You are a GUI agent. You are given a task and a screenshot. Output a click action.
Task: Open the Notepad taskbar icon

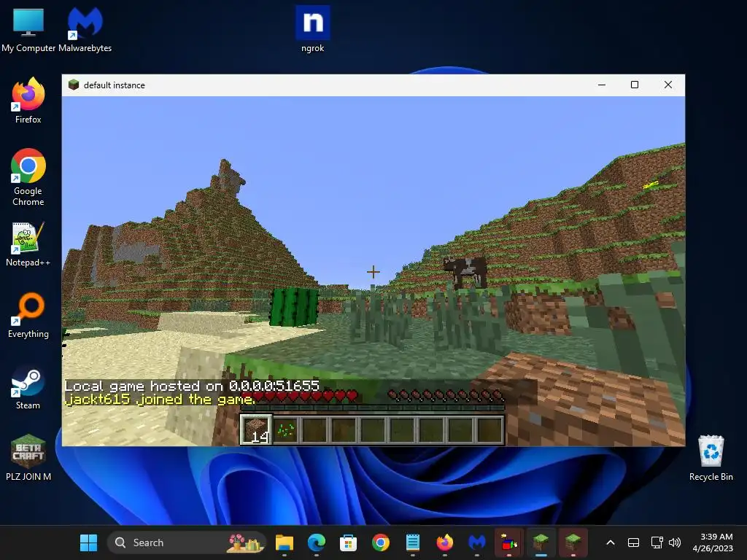pyautogui.click(x=413, y=542)
